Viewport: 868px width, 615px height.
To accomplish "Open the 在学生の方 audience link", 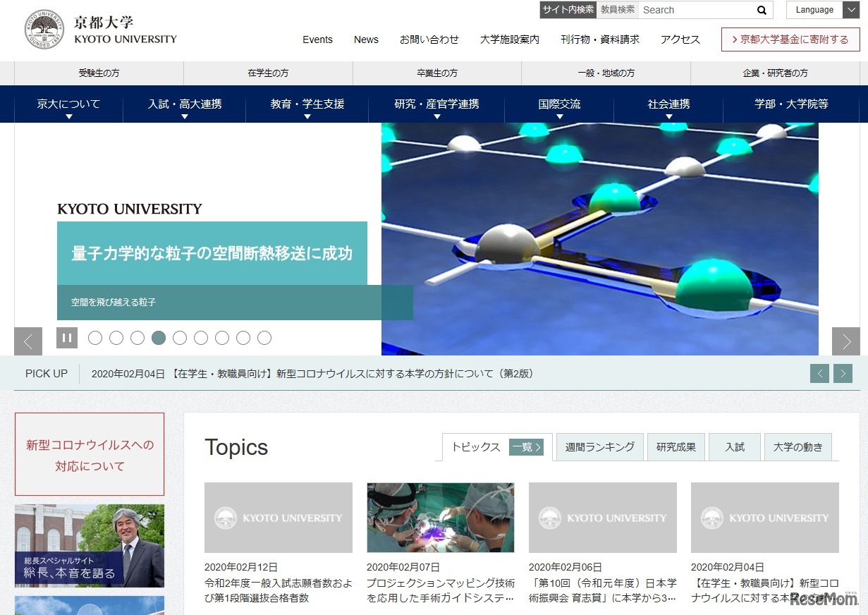I will coord(267,73).
